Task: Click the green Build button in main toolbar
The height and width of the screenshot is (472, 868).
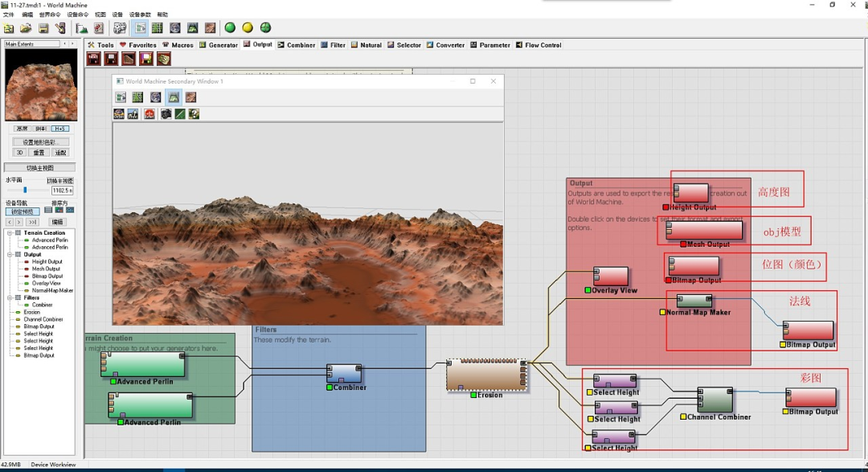Action: pos(230,27)
